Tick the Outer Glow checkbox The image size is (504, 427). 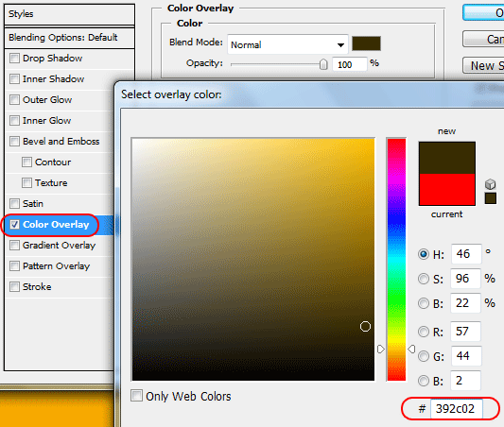pyautogui.click(x=14, y=99)
